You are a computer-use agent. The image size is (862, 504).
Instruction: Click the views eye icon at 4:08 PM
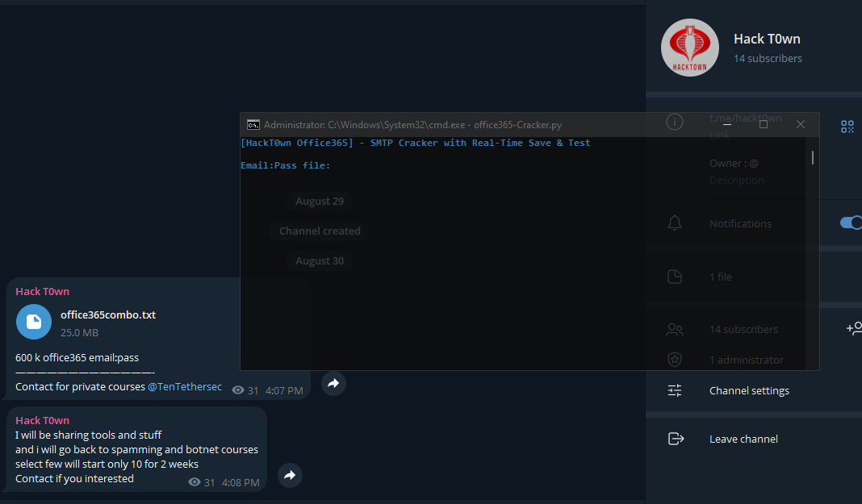(194, 482)
